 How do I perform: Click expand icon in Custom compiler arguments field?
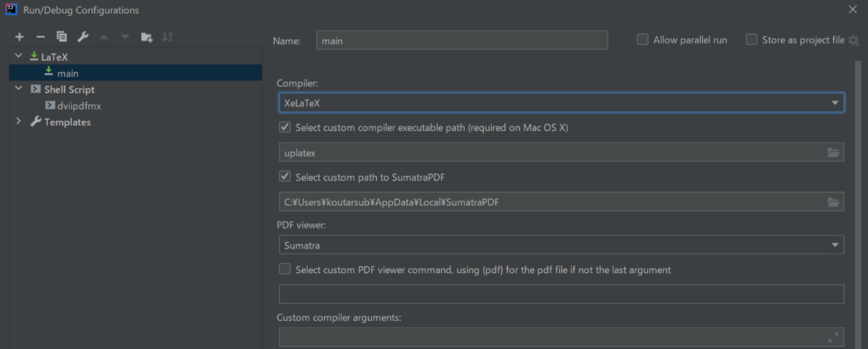833,338
